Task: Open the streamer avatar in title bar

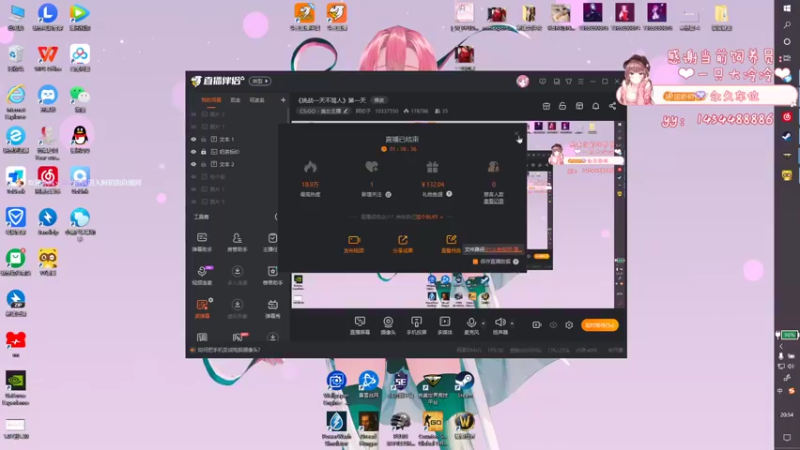Action: point(522,81)
